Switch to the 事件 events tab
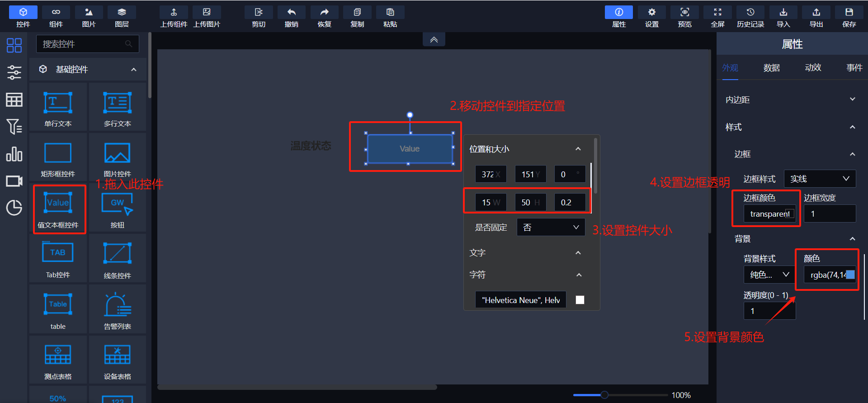The image size is (868, 403). pos(854,68)
